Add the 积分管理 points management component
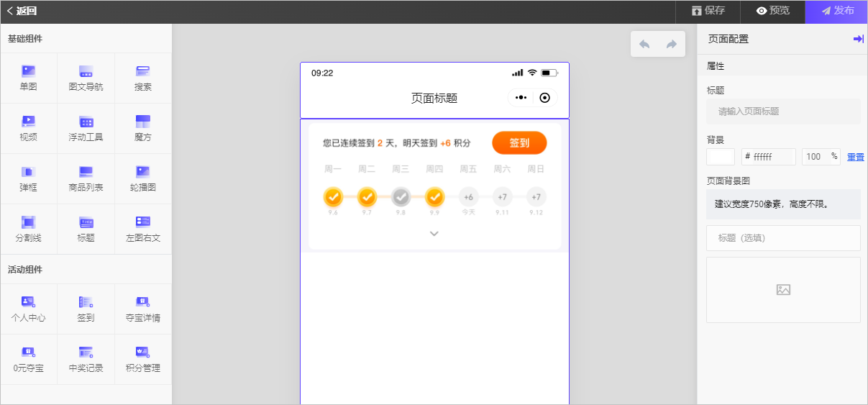 (143, 360)
